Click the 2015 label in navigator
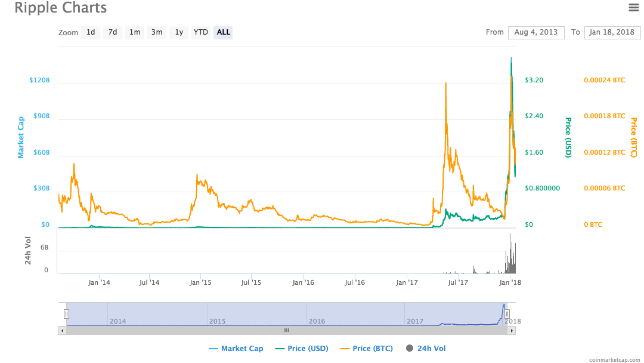The image size is (644, 363). (217, 321)
